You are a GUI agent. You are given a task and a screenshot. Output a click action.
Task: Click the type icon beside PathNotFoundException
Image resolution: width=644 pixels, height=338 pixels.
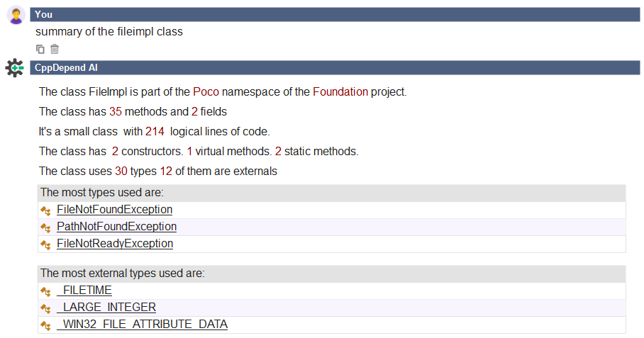click(45, 227)
